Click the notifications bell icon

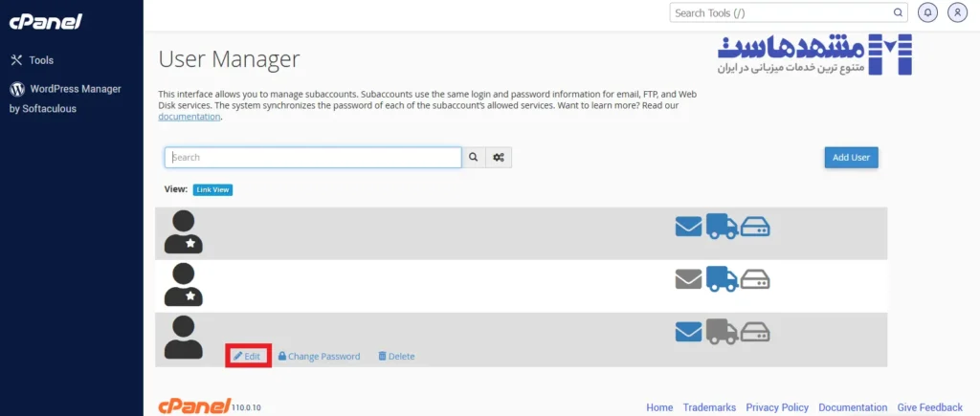tap(927, 12)
